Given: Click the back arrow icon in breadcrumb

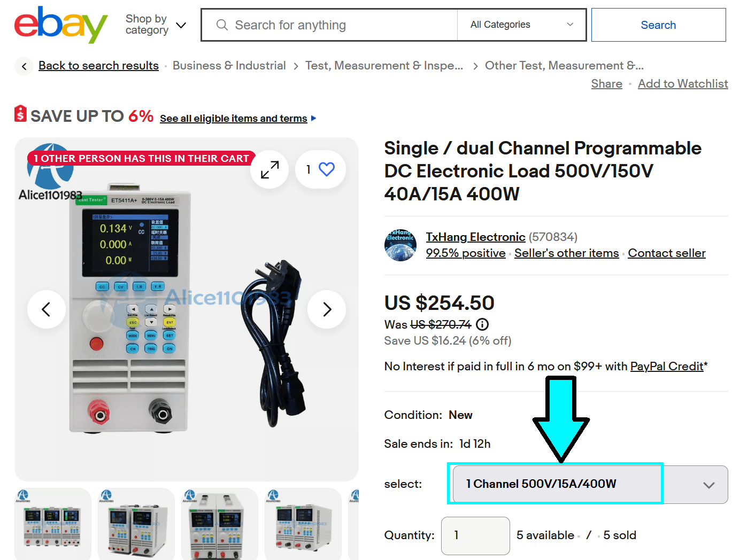Looking at the screenshot, I should 24,66.
